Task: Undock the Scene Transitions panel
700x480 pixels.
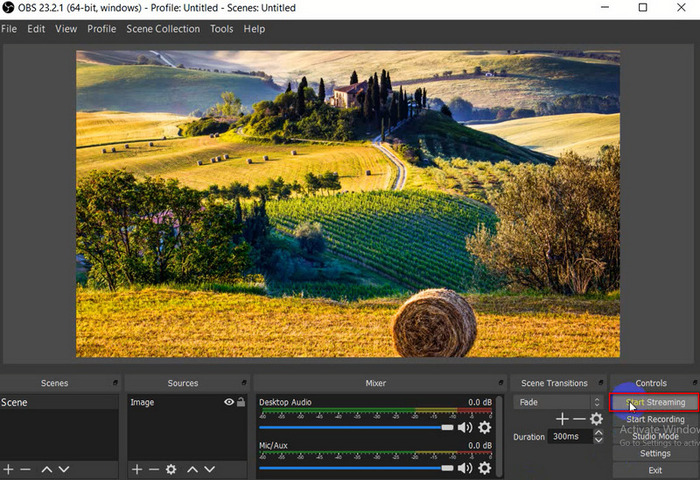Action: pos(601,383)
